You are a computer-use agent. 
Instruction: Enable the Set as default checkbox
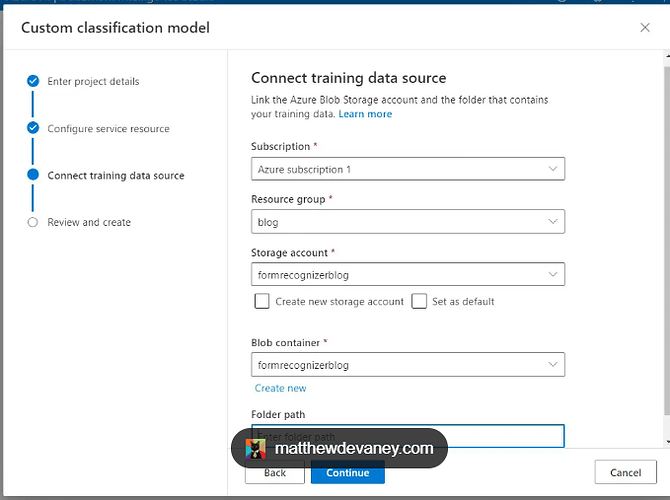(x=419, y=301)
